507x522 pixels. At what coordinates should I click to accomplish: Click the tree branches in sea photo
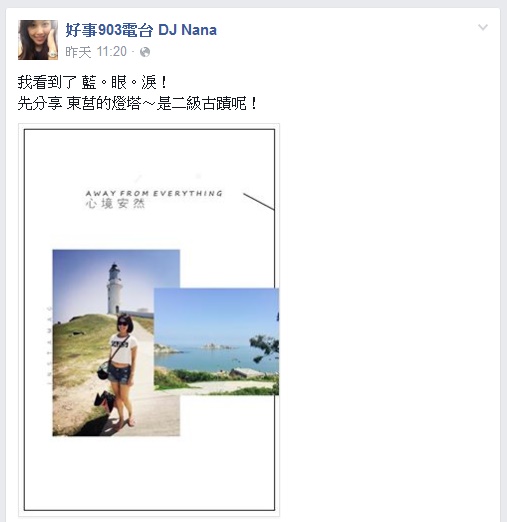pyautogui.click(x=264, y=348)
